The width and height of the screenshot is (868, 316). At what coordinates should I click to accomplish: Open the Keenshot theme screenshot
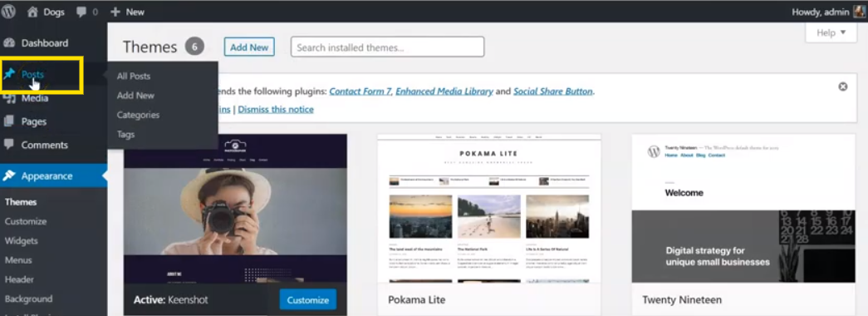[235, 209]
